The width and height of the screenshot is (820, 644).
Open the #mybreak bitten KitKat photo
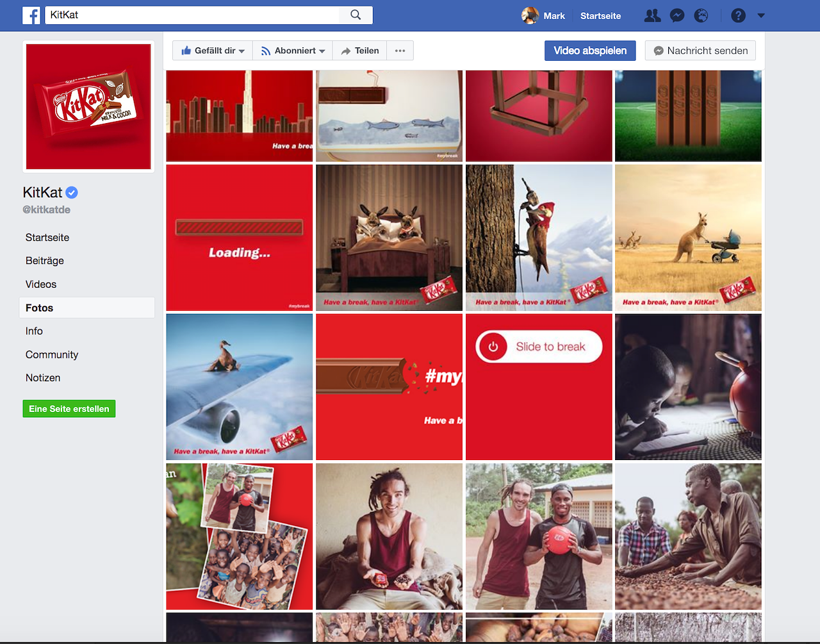click(389, 387)
